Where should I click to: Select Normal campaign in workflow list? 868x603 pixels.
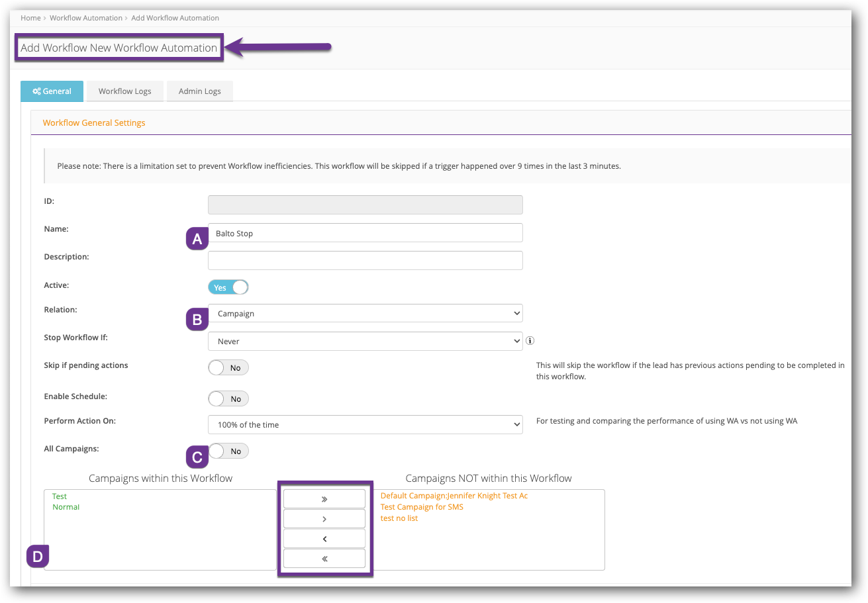66,507
